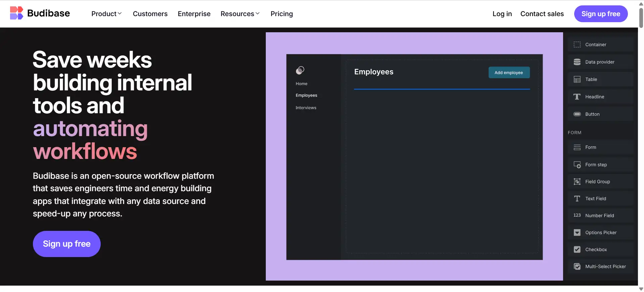Open the Enterprise page
This screenshot has width=644, height=292.
pyautogui.click(x=194, y=14)
